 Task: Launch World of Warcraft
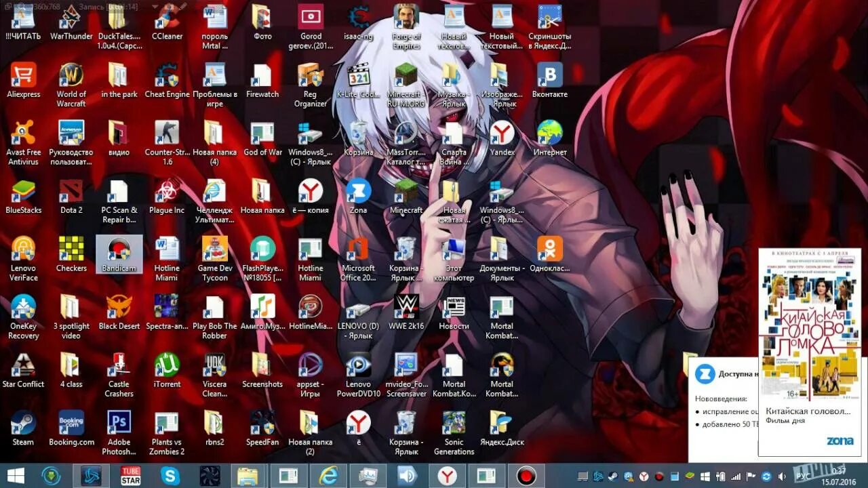click(x=71, y=85)
